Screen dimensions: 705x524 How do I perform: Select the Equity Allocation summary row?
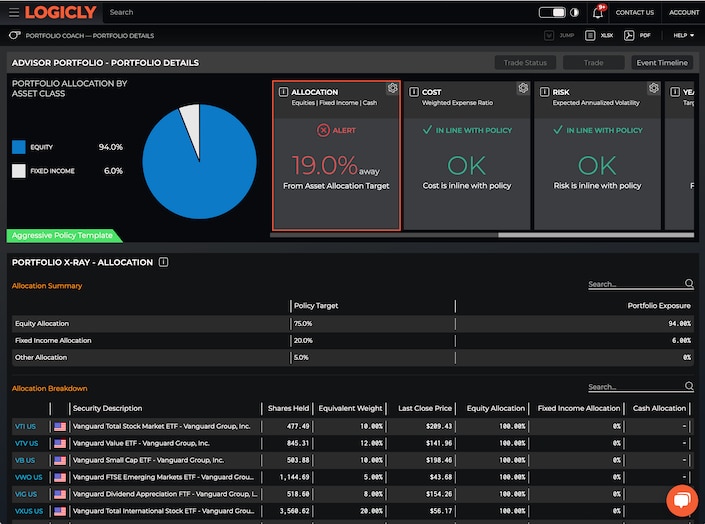coord(353,323)
